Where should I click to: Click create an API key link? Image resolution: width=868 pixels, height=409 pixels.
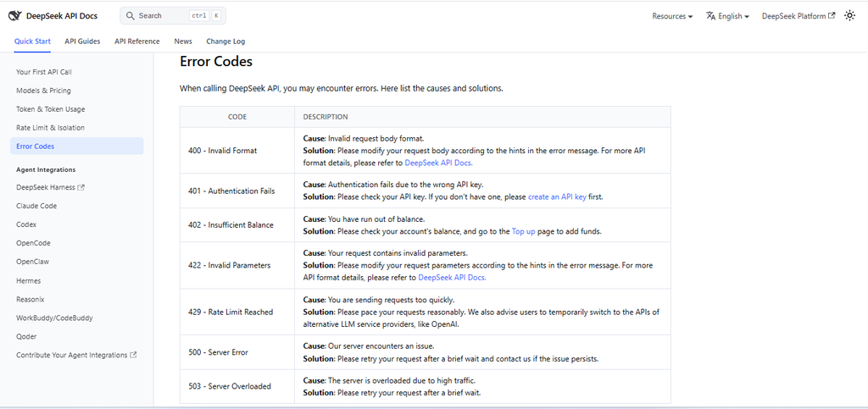pos(557,196)
